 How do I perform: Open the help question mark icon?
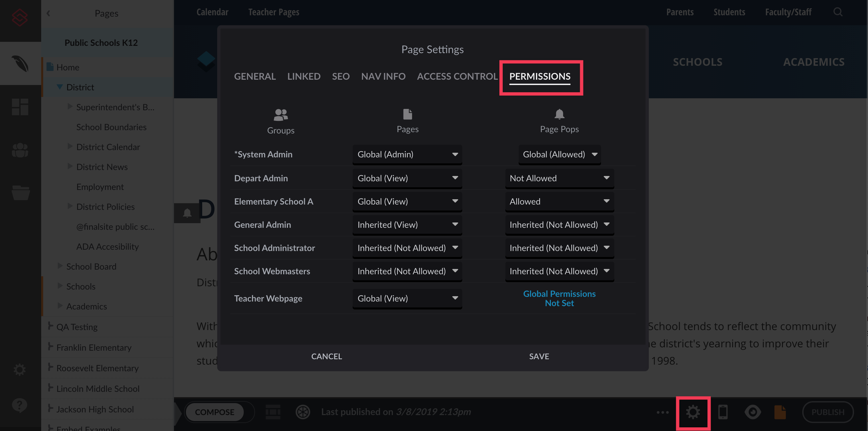click(20, 405)
